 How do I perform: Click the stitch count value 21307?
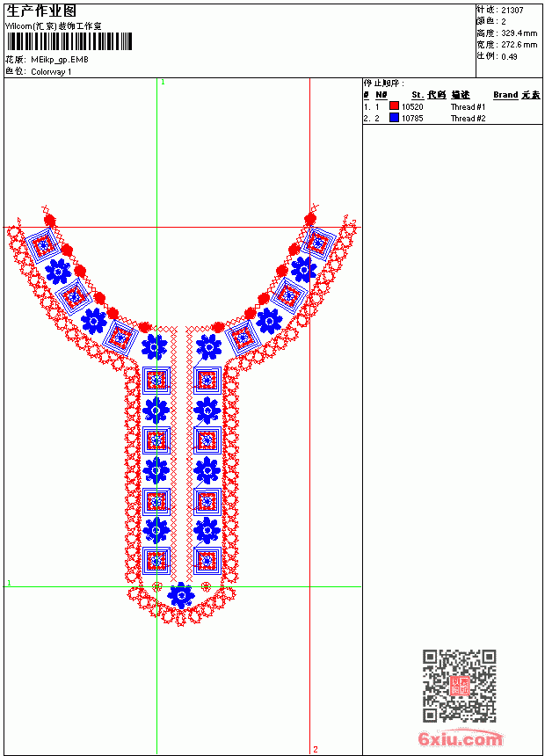(x=512, y=11)
